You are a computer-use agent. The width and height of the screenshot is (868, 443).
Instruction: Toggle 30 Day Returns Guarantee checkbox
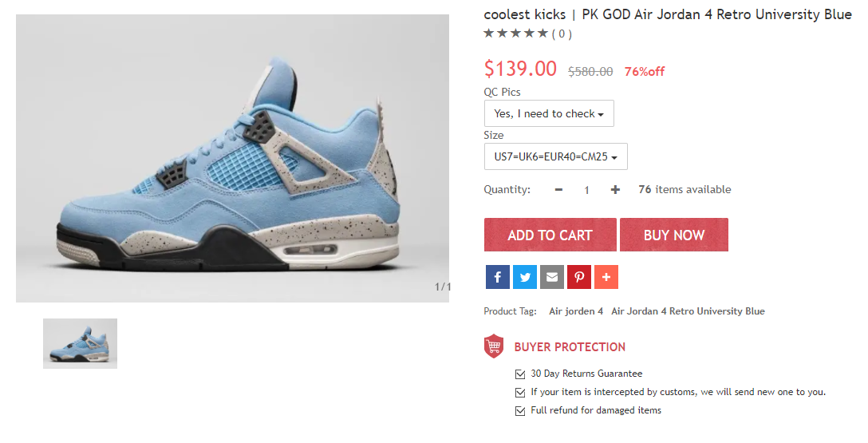520,374
